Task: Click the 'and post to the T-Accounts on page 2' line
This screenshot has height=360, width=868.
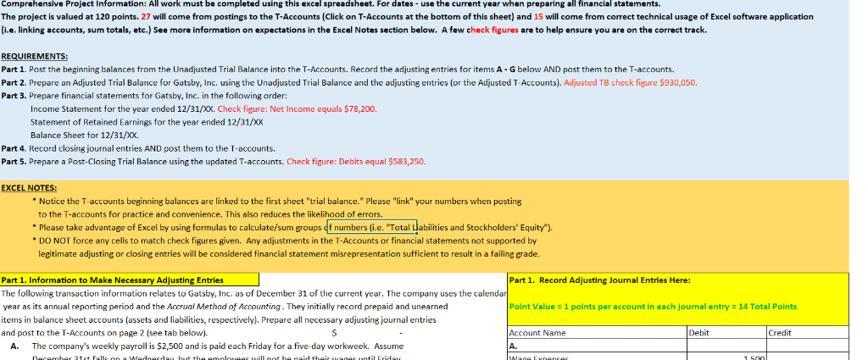Action: point(104,334)
